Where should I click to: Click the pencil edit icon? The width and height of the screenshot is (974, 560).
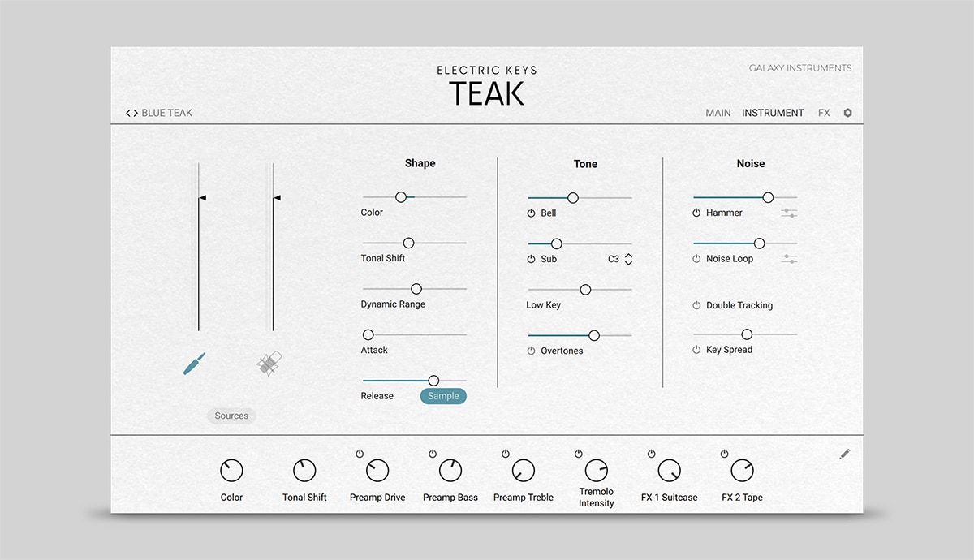(844, 454)
